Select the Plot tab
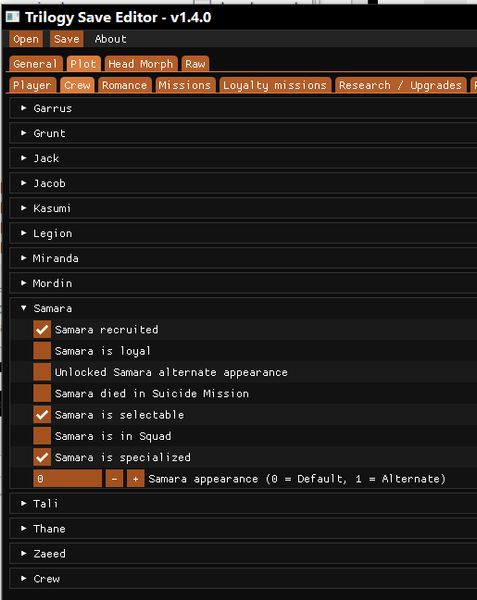Viewport: 477px width, 600px height. point(83,64)
